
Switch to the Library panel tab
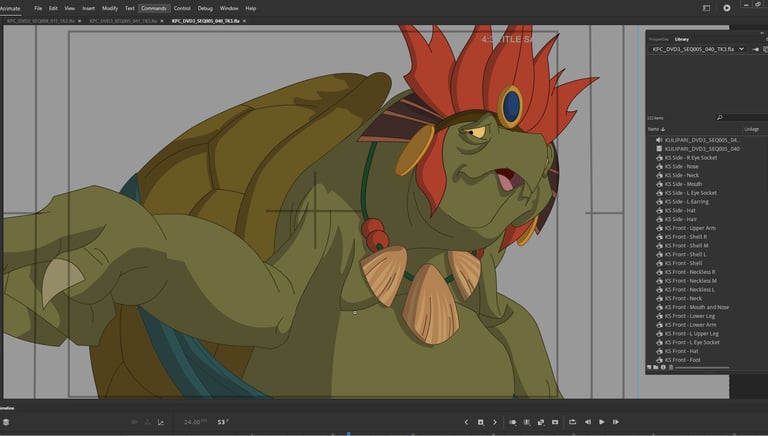click(682, 39)
